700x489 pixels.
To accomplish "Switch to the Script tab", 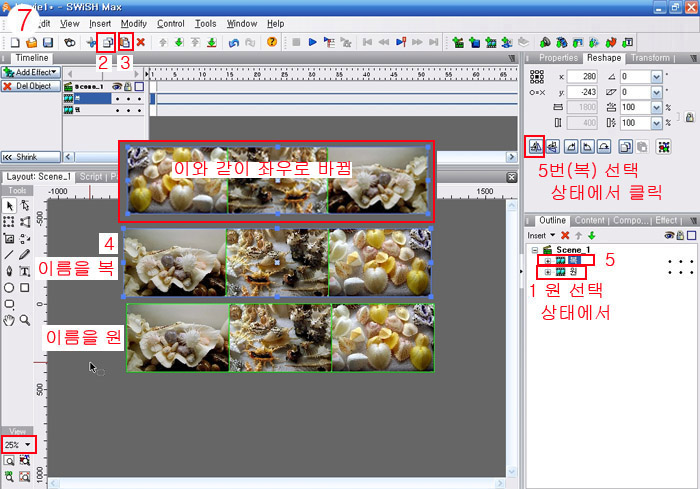I will coord(91,177).
